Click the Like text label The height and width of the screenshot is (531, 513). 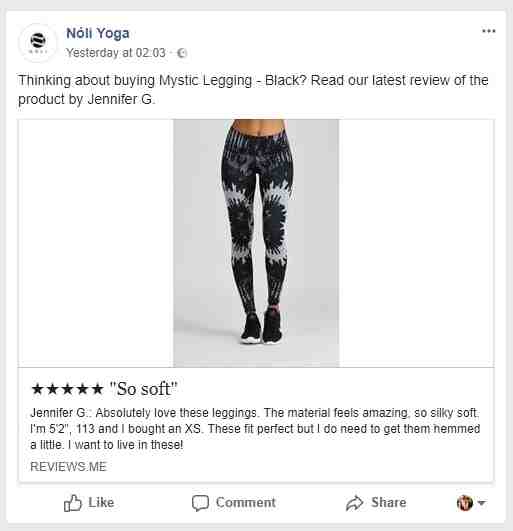[x=101, y=502]
